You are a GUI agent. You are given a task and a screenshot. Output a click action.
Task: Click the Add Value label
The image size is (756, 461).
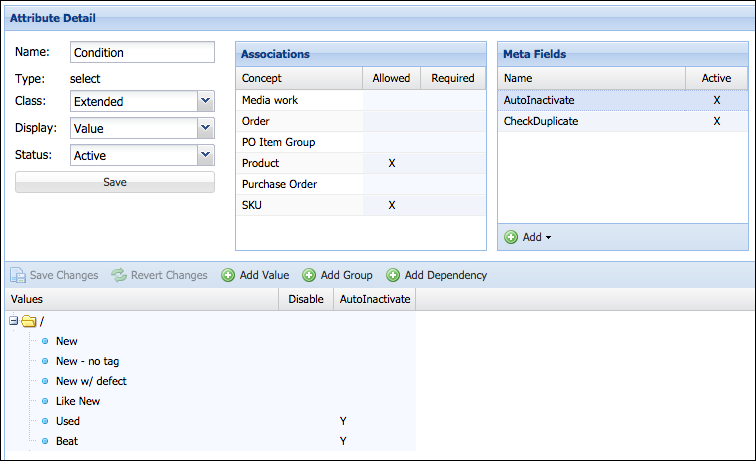[264, 275]
